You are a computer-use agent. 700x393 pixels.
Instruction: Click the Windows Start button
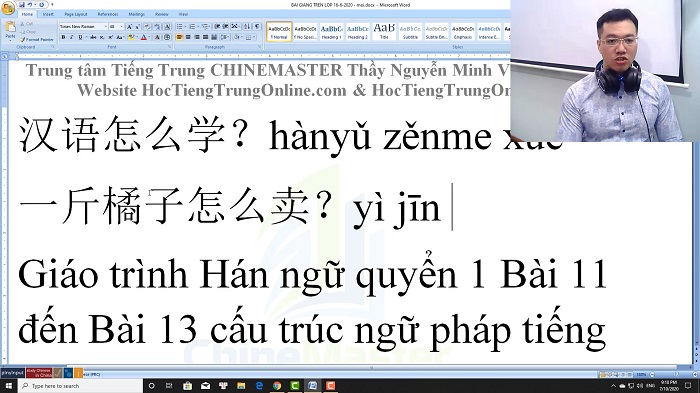[8, 385]
